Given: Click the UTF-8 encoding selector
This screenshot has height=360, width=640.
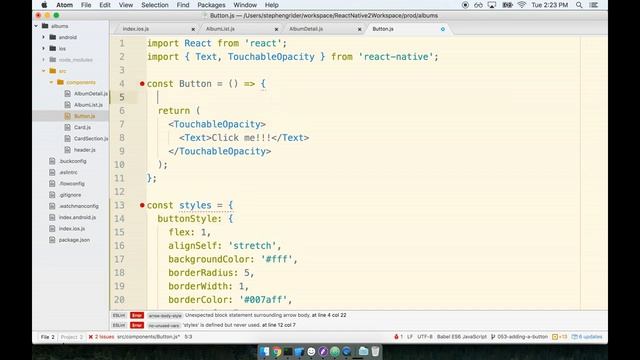Looking at the screenshot, I should click(x=424, y=337).
